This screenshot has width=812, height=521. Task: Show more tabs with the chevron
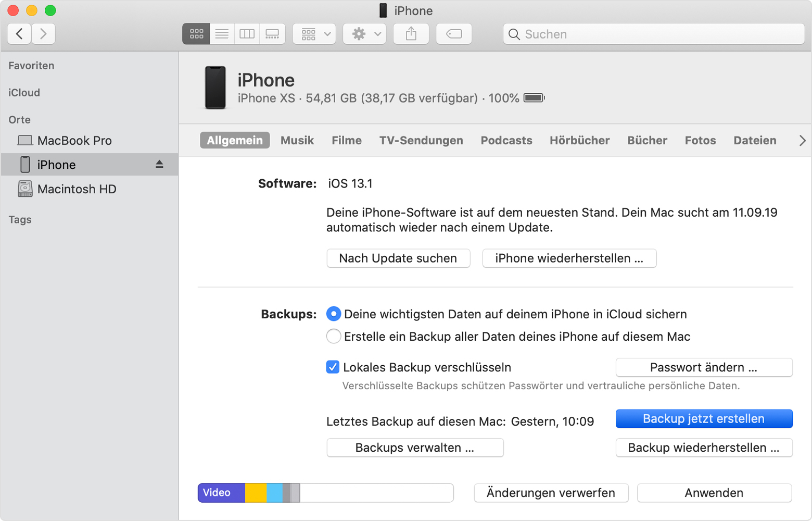tap(802, 140)
